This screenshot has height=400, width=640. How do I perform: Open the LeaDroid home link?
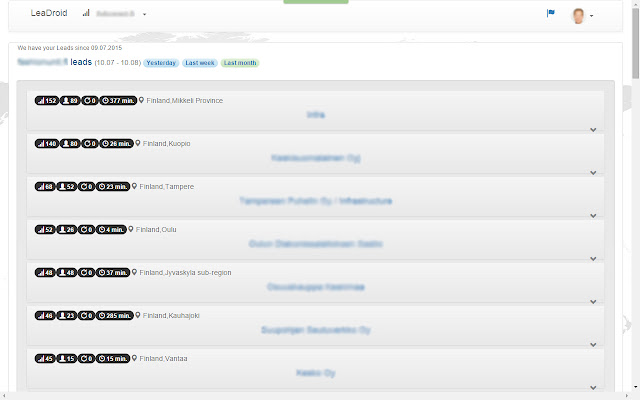click(49, 13)
